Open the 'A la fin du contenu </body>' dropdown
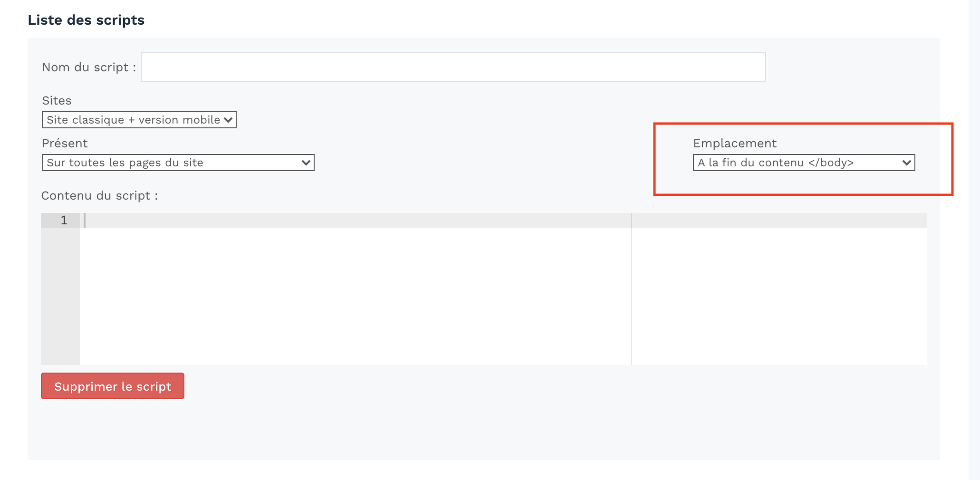The width and height of the screenshot is (980, 480). [x=804, y=163]
